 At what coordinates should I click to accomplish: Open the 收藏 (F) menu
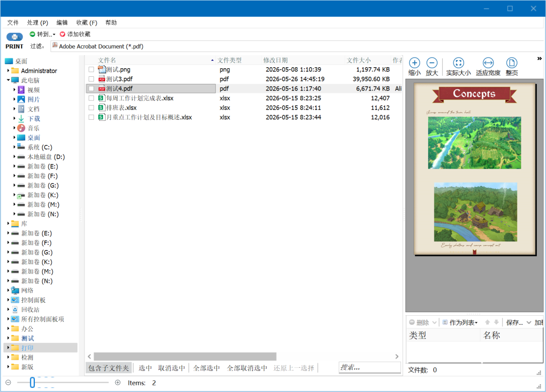(x=87, y=23)
